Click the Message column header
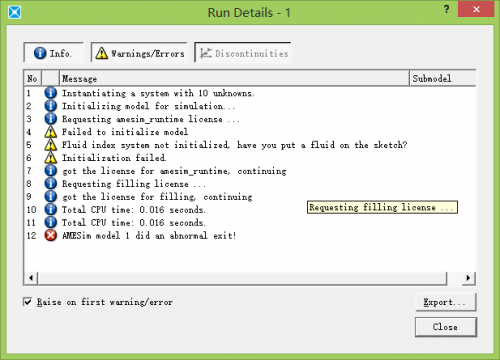This screenshot has width=500, height=360. [234, 78]
